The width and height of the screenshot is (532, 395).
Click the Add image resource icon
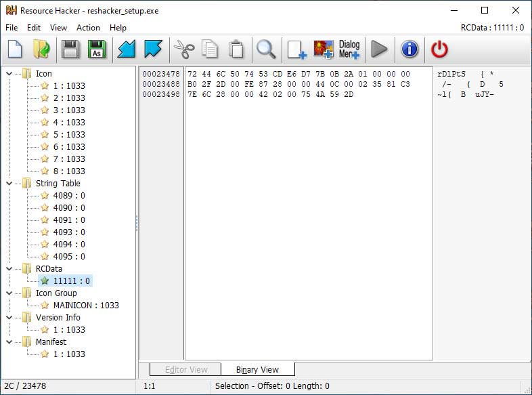coord(324,49)
